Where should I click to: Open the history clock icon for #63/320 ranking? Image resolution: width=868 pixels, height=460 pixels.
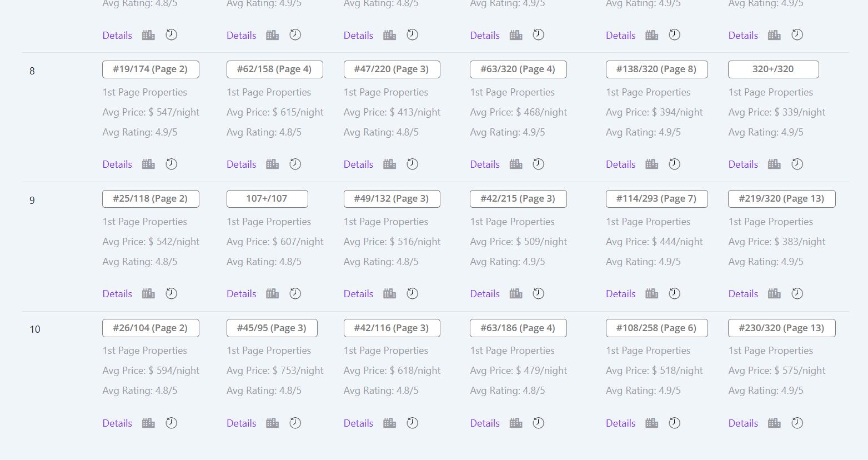(539, 164)
